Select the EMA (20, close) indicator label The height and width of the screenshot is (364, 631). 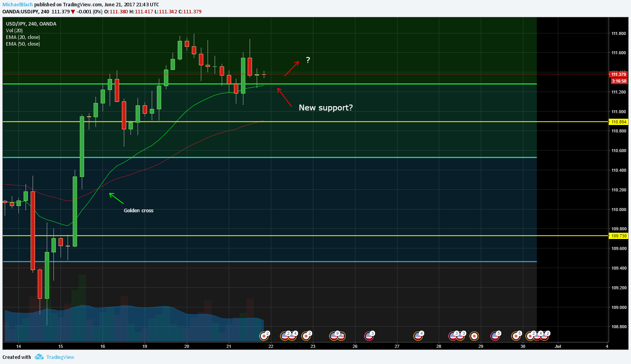tap(23, 37)
